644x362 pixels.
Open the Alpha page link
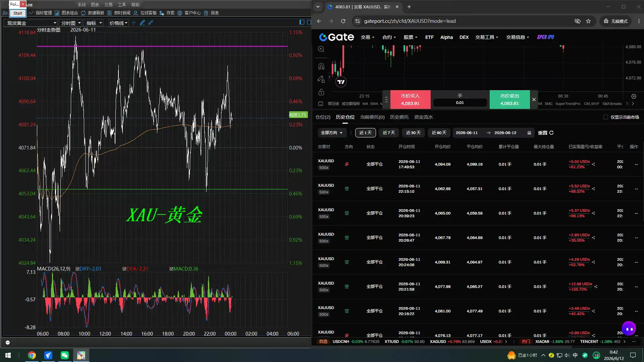(x=446, y=37)
